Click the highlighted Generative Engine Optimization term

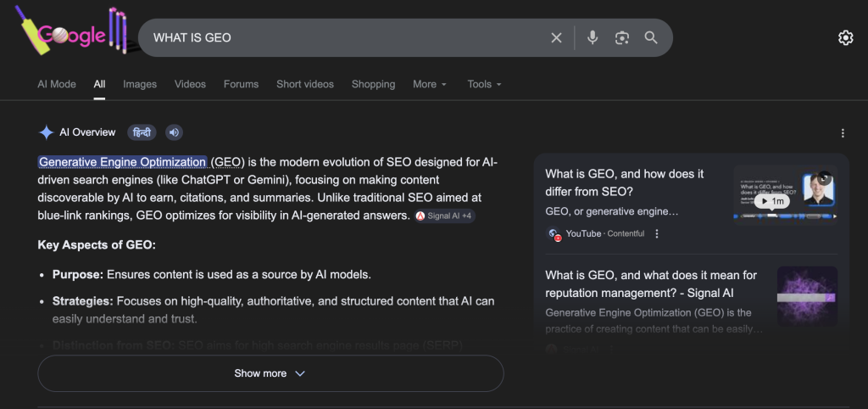tap(123, 162)
